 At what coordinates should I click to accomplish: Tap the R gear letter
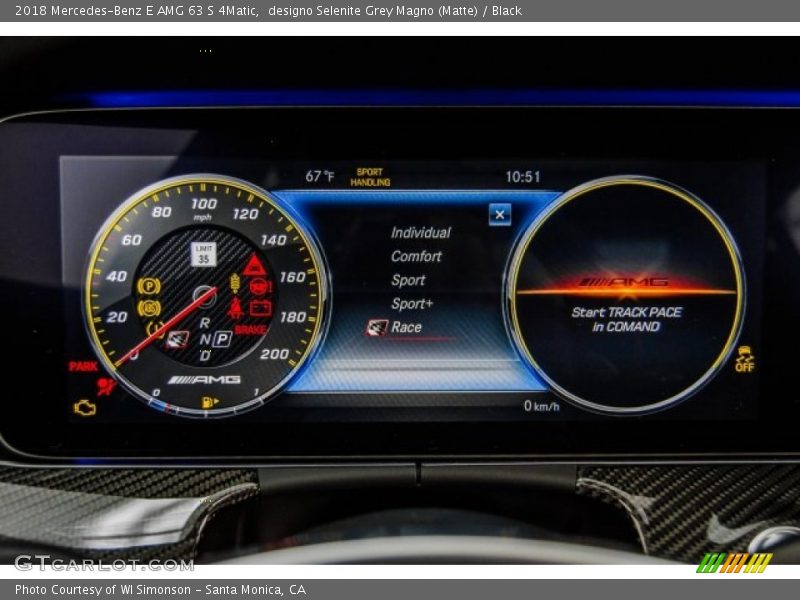(205, 323)
